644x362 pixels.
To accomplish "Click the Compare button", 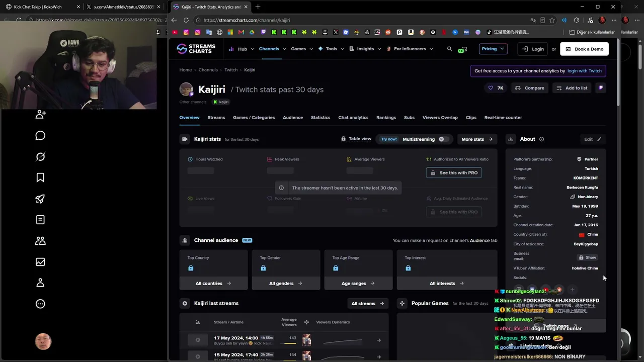I will pos(529,88).
